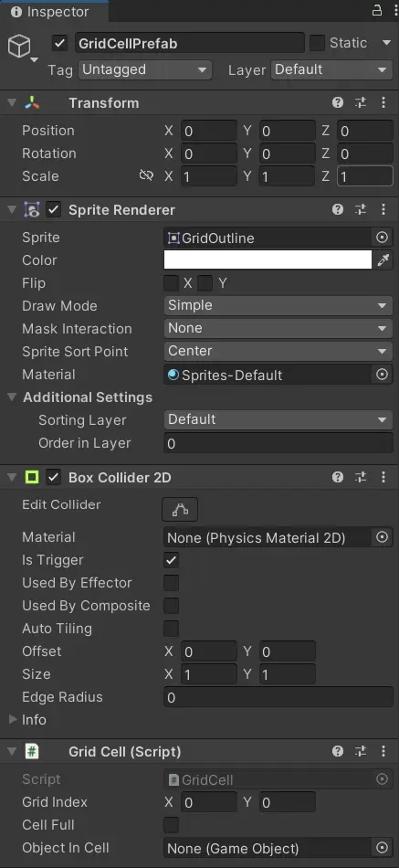
Task: Open Sprite Renderer preset selector icon
Action: coord(361,209)
